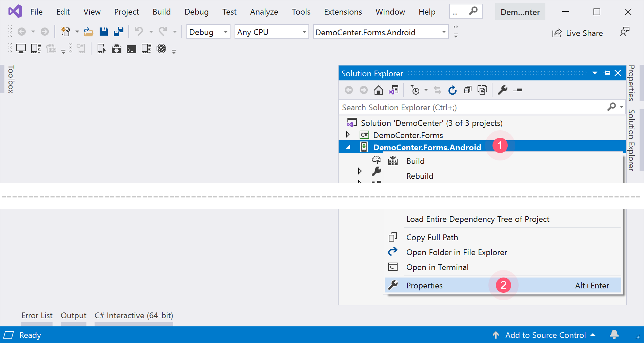Click the Save All toolbar icon
644x343 pixels.
pyautogui.click(x=119, y=32)
